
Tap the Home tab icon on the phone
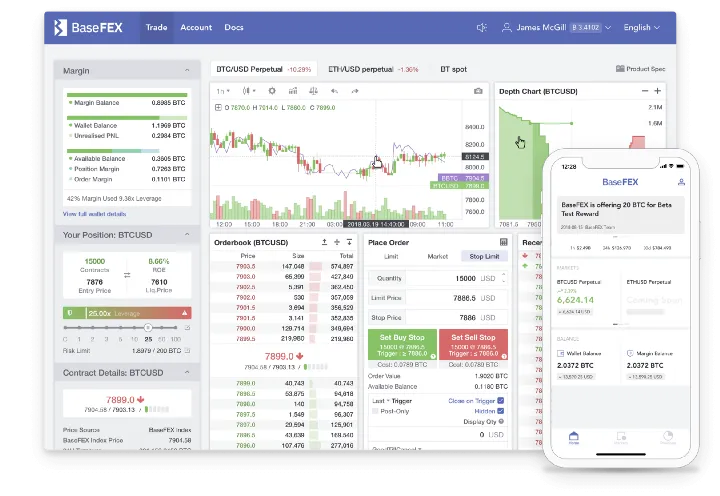point(574,437)
